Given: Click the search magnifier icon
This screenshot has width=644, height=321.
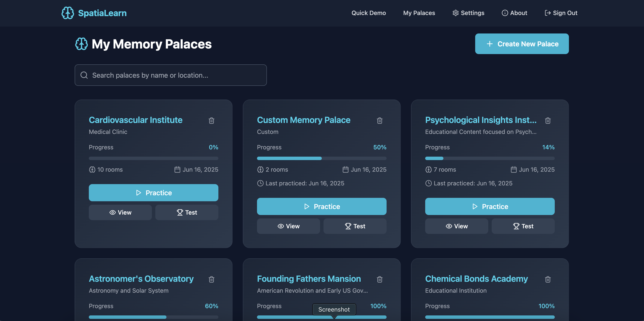Looking at the screenshot, I should pos(84,75).
